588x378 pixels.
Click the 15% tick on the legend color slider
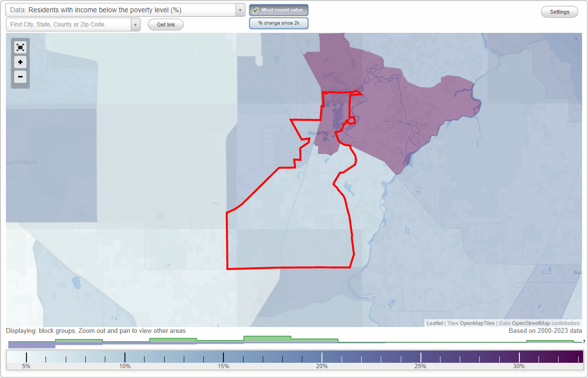tap(223, 356)
